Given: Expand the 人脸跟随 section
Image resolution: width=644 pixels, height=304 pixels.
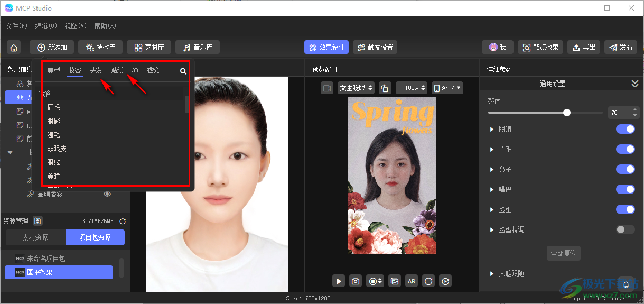Looking at the screenshot, I should pyautogui.click(x=492, y=273).
